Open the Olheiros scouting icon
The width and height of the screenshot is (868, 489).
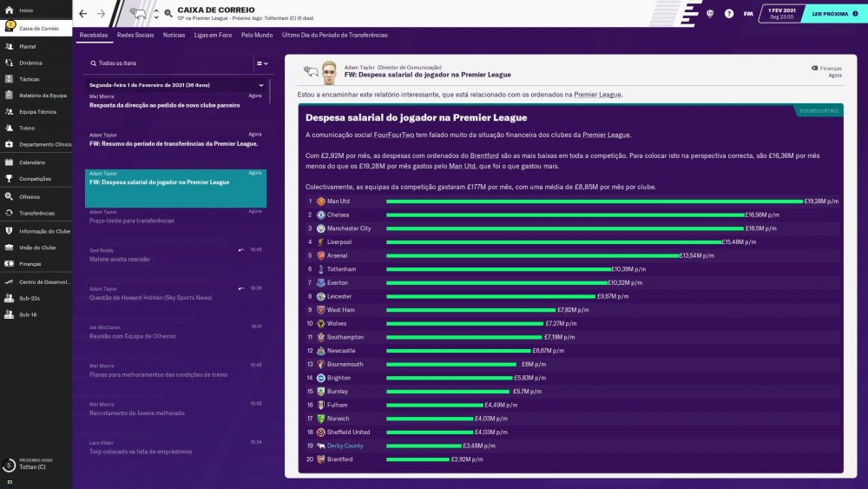click(9, 196)
